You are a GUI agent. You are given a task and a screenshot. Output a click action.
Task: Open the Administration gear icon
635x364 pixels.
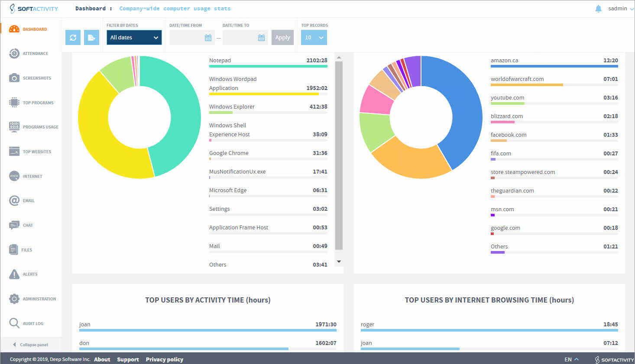[14, 299]
